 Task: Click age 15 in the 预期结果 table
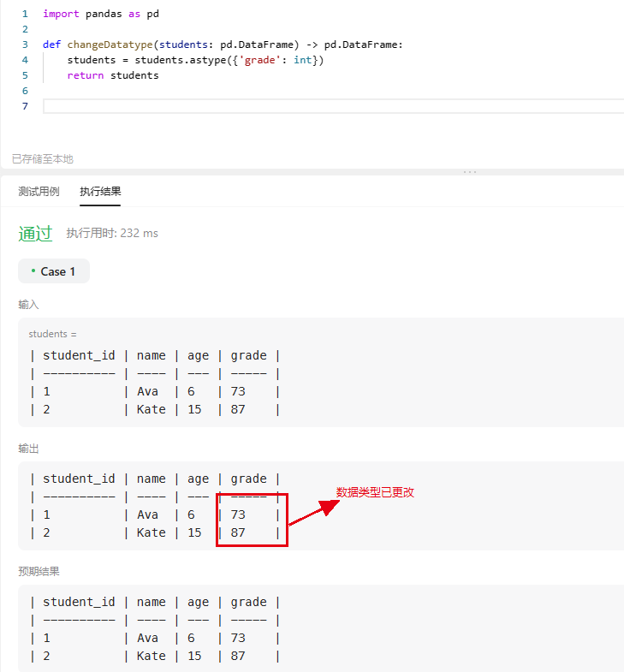click(x=194, y=656)
